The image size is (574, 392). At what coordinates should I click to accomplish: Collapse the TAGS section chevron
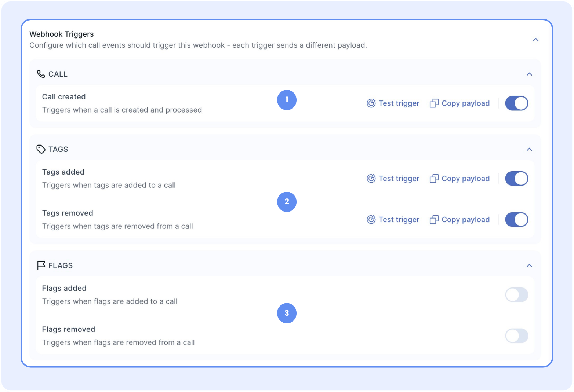pos(529,149)
